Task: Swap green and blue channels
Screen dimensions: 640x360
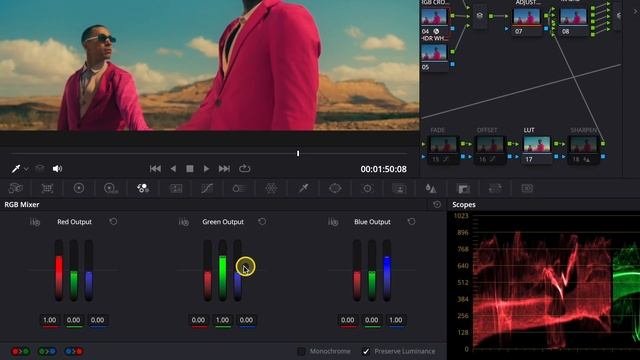Action: [x=47, y=351]
